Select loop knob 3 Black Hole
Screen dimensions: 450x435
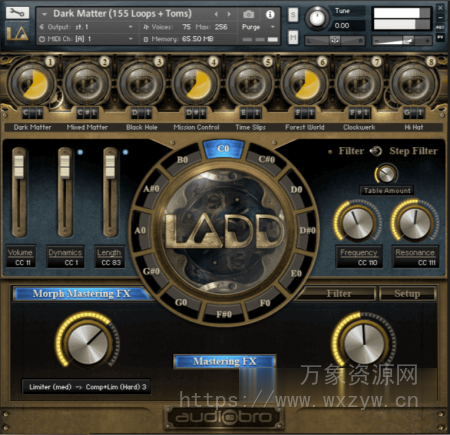(141, 83)
